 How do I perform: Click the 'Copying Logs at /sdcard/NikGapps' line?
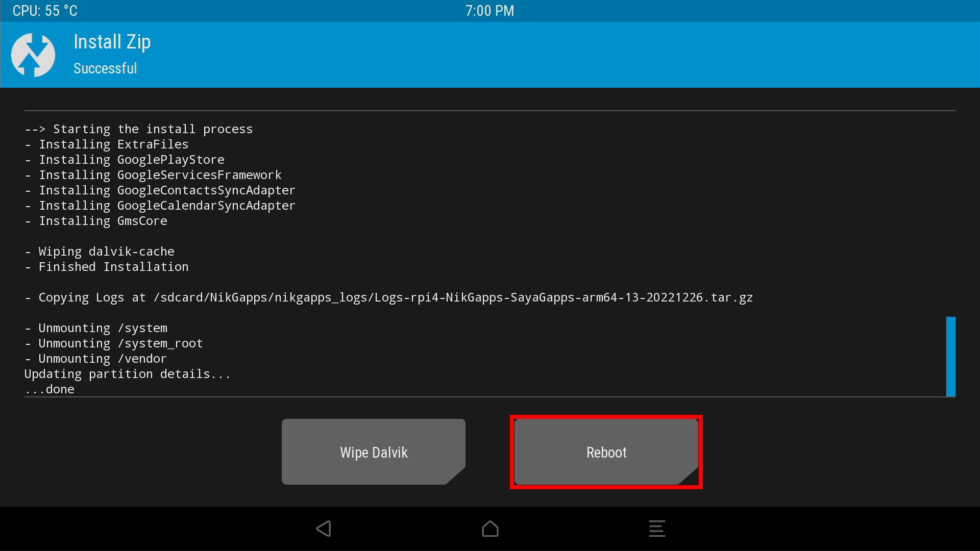[x=389, y=297]
